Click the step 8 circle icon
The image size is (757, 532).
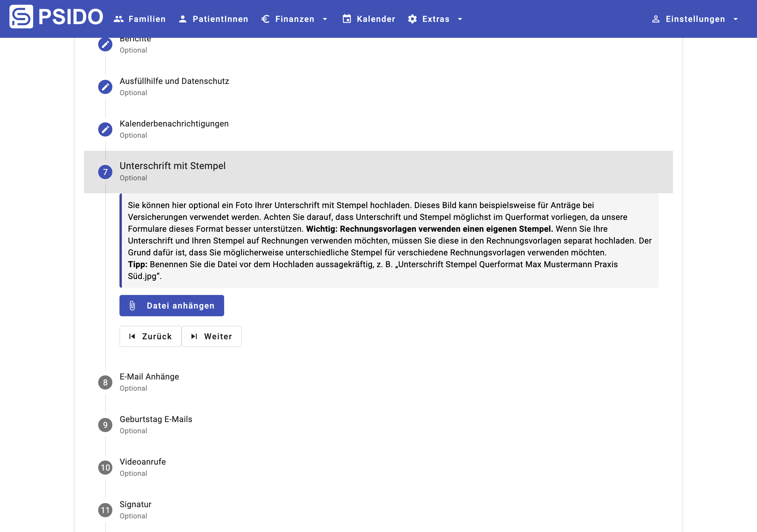[105, 382]
